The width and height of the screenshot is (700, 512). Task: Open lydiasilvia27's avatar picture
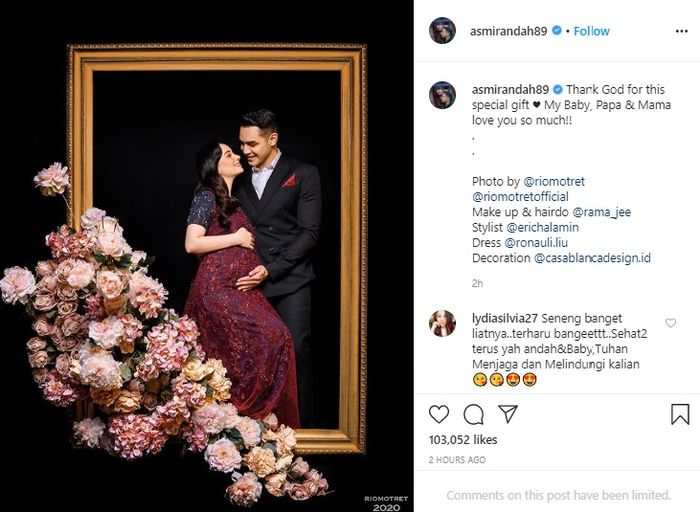(x=442, y=323)
